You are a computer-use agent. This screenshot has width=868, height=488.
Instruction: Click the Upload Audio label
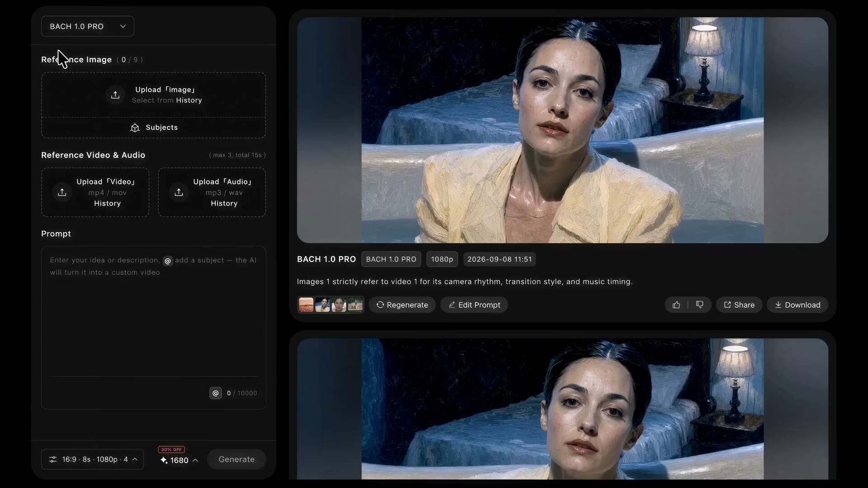(x=222, y=182)
